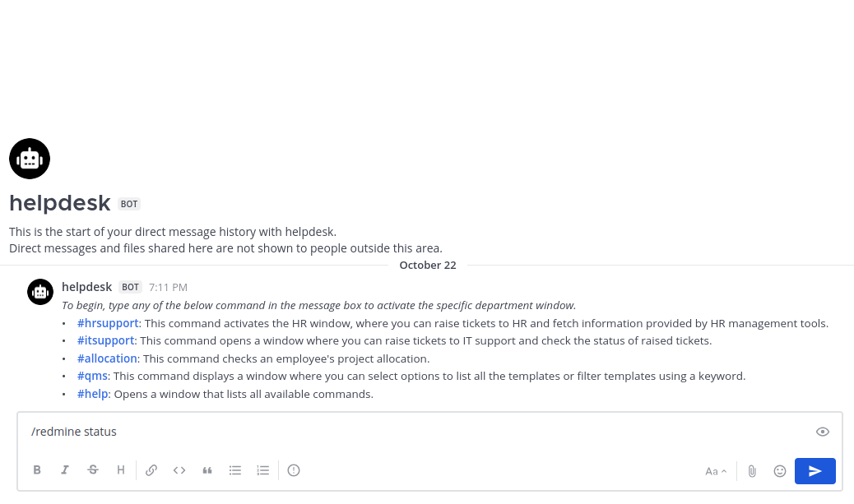854x504 pixels.
Task: Insert a hyperlink into the message
Action: tap(151, 470)
